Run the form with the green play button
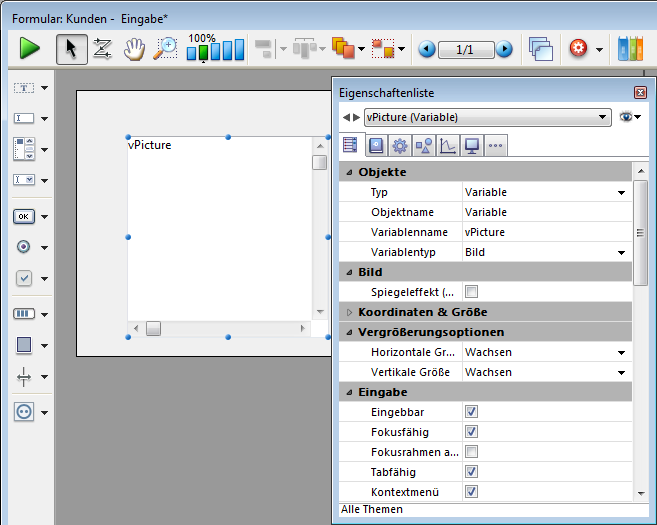The width and height of the screenshot is (657, 525). click(x=30, y=48)
